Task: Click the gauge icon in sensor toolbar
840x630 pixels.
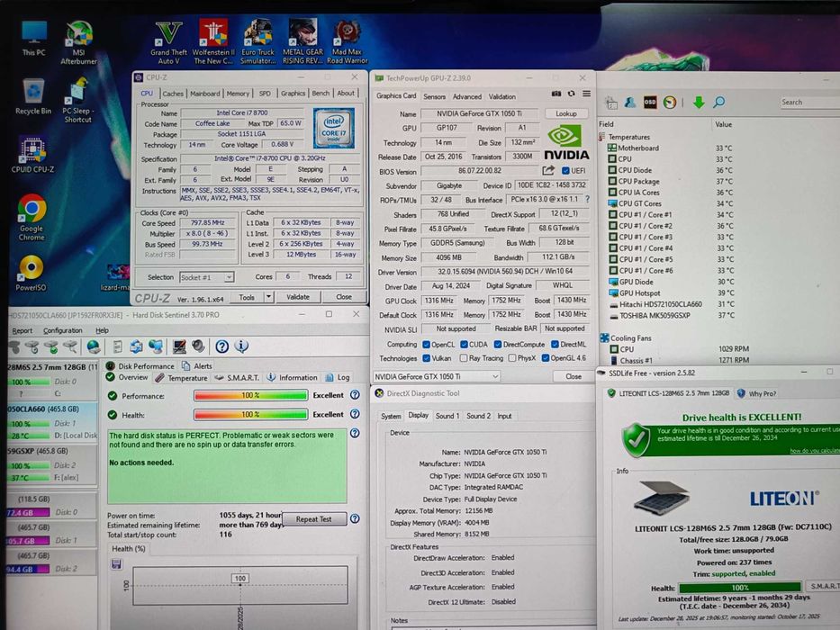Action: [670, 102]
